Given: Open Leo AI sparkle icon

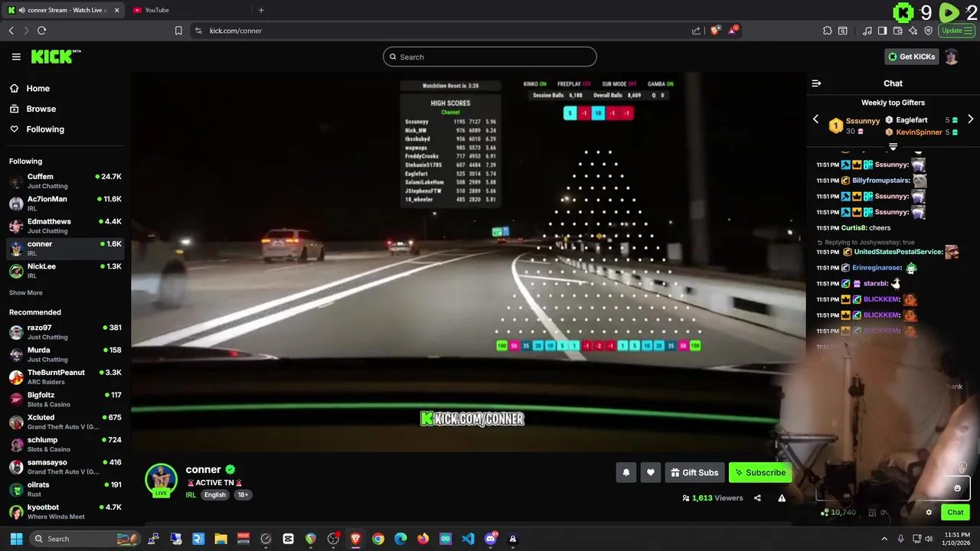Looking at the screenshot, I should (913, 31).
